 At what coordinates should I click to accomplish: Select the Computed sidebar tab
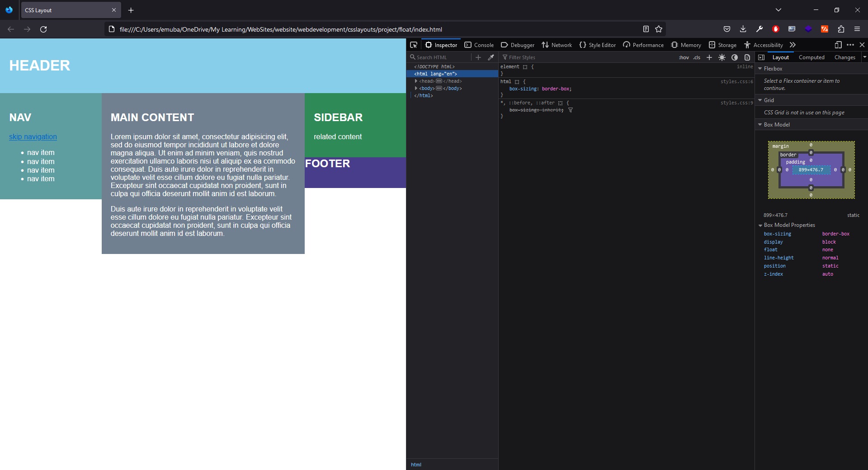[x=811, y=57]
